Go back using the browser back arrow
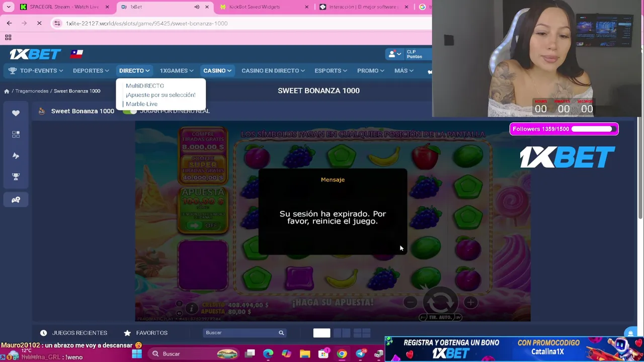 click(9, 23)
